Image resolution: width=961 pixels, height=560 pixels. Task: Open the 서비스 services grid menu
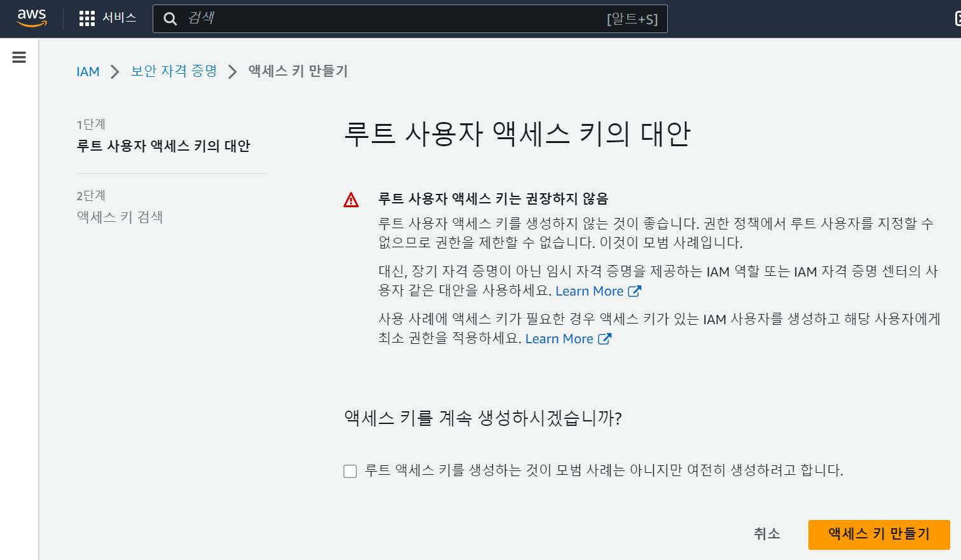point(87,18)
